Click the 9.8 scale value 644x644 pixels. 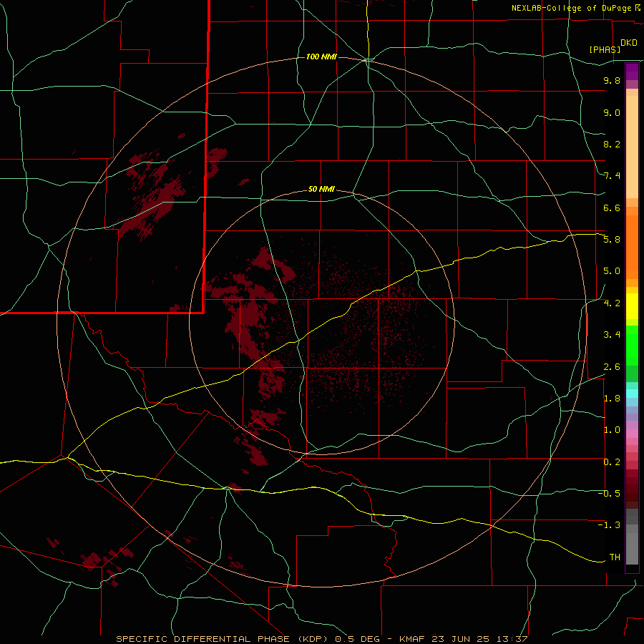pos(612,80)
